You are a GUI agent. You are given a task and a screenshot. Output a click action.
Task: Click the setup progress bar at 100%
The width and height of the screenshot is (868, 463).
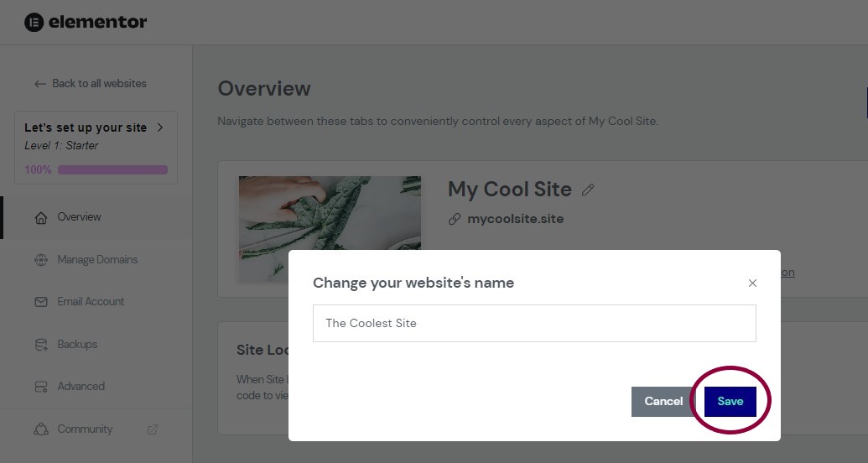(x=112, y=169)
